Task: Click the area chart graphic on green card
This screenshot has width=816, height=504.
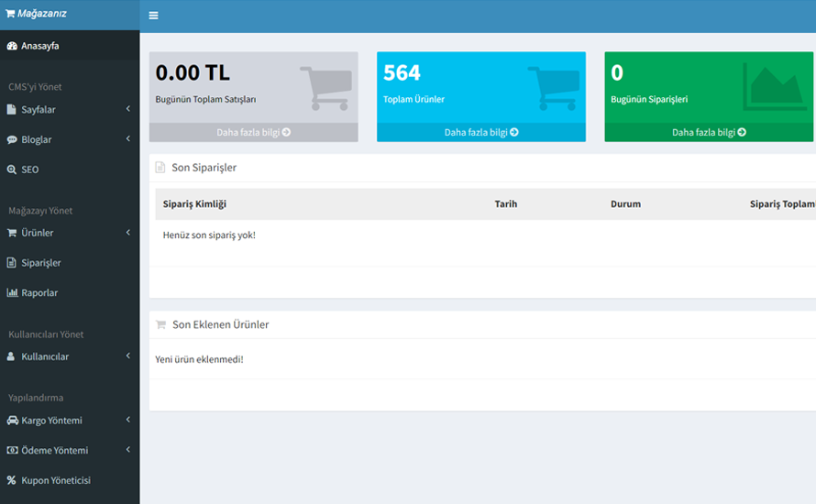Action: point(775,86)
